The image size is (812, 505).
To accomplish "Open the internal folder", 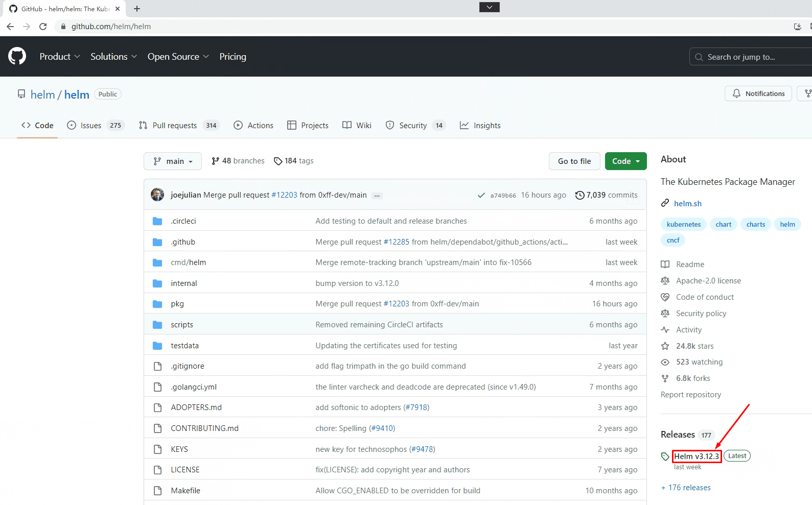I will click(184, 283).
